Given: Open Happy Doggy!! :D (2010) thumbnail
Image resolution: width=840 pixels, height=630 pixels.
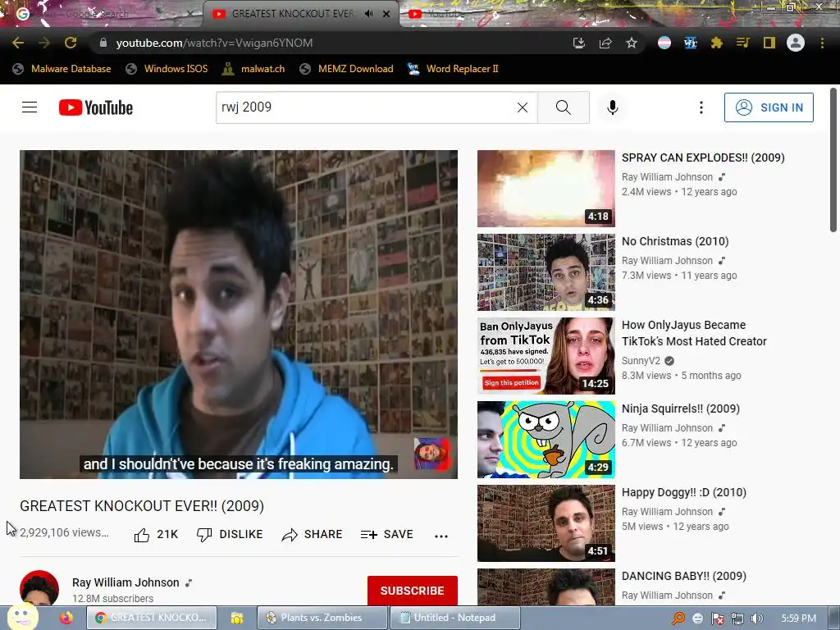Looking at the screenshot, I should click(546, 523).
